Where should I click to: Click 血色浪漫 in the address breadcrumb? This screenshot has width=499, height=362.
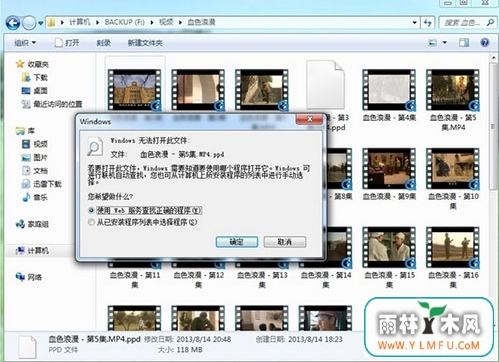click(201, 22)
